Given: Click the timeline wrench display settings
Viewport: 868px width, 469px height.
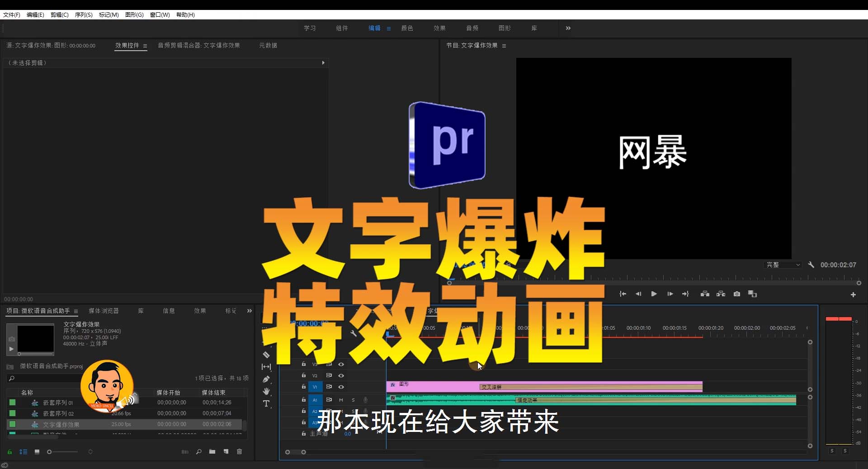Looking at the screenshot, I should tap(354, 333).
